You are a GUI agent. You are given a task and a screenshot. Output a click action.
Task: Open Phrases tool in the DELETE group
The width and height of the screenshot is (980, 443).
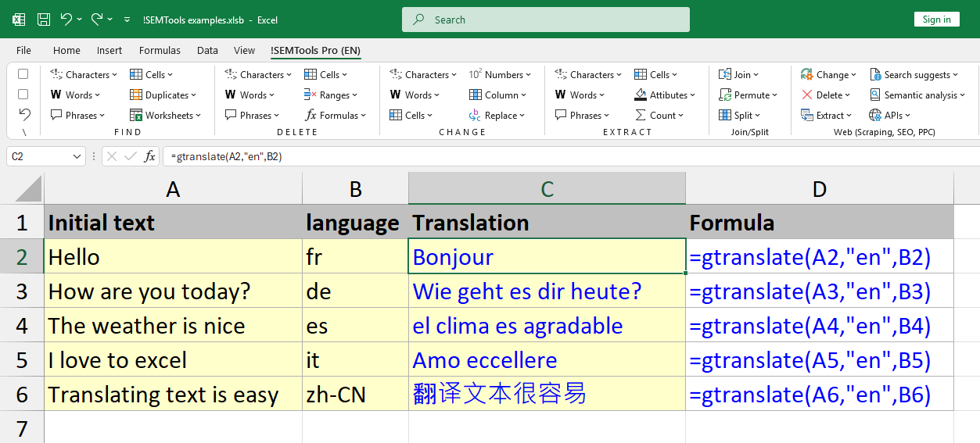[x=253, y=116]
